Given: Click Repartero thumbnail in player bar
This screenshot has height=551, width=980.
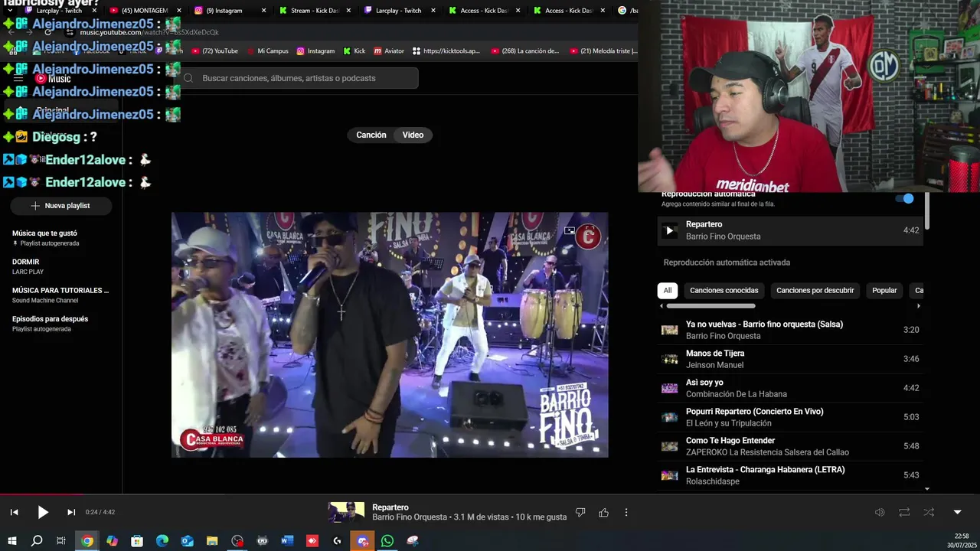Looking at the screenshot, I should (346, 512).
